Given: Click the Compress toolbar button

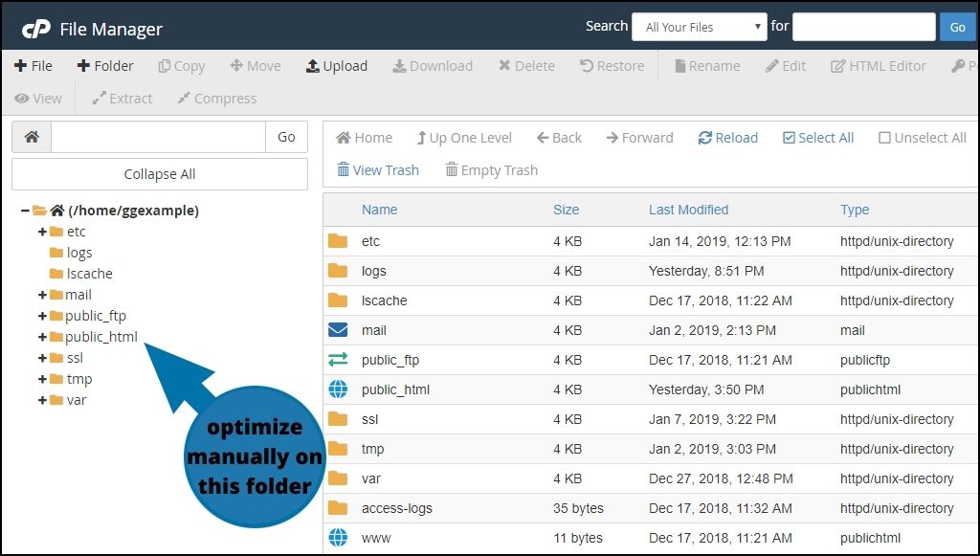Looking at the screenshot, I should (x=217, y=98).
